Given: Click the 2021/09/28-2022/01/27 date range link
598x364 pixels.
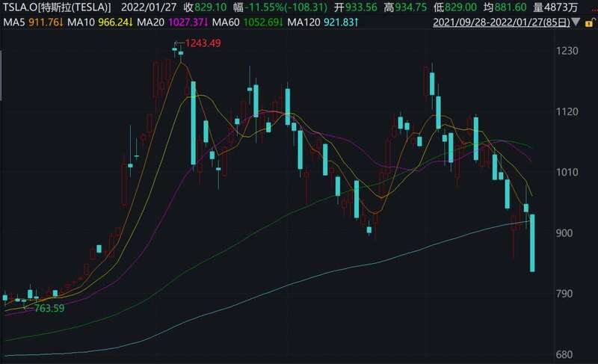Looking at the screenshot, I should (502, 23).
